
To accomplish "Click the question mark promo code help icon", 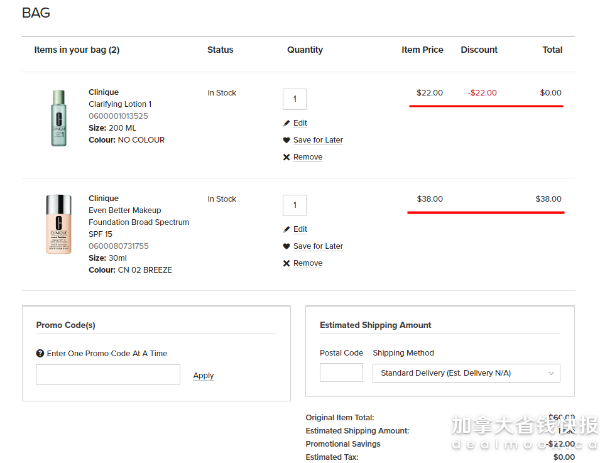I will [40, 353].
